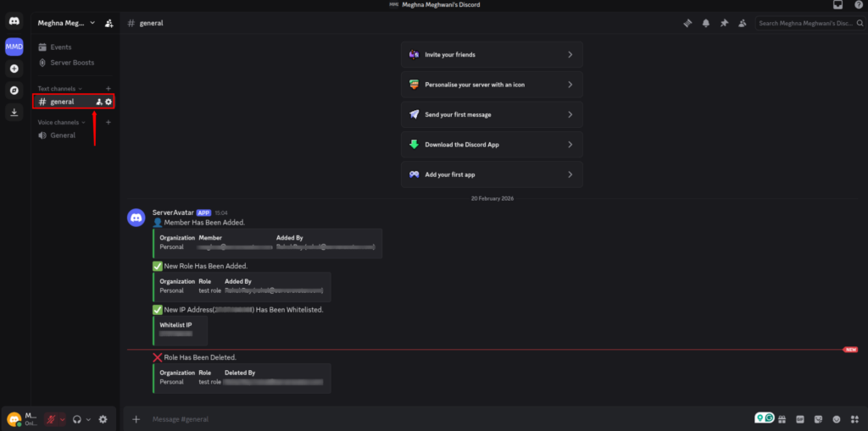Viewport: 868px width, 431px height.
Task: Unmute the microphone button
Action: click(51, 419)
